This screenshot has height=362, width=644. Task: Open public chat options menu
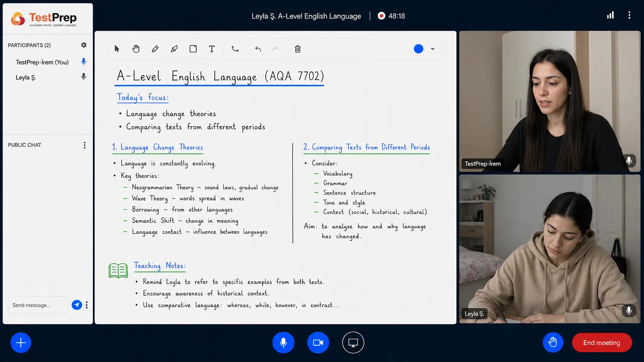point(85,145)
